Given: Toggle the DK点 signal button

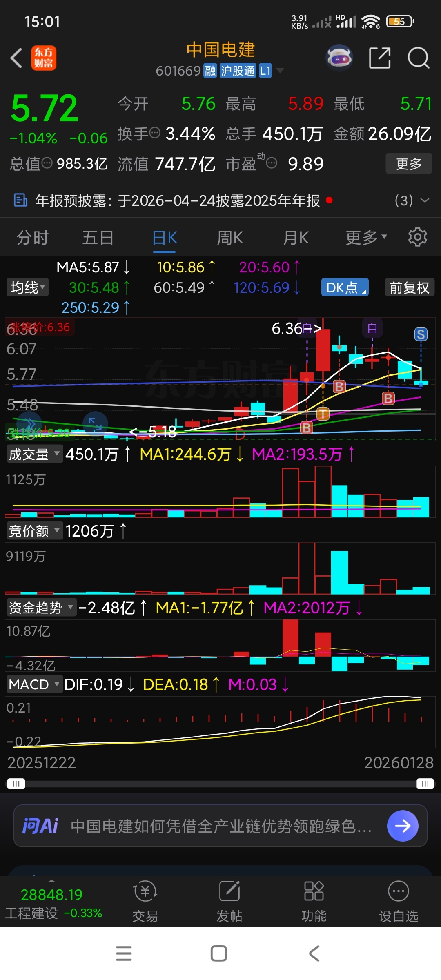Looking at the screenshot, I should click(345, 287).
